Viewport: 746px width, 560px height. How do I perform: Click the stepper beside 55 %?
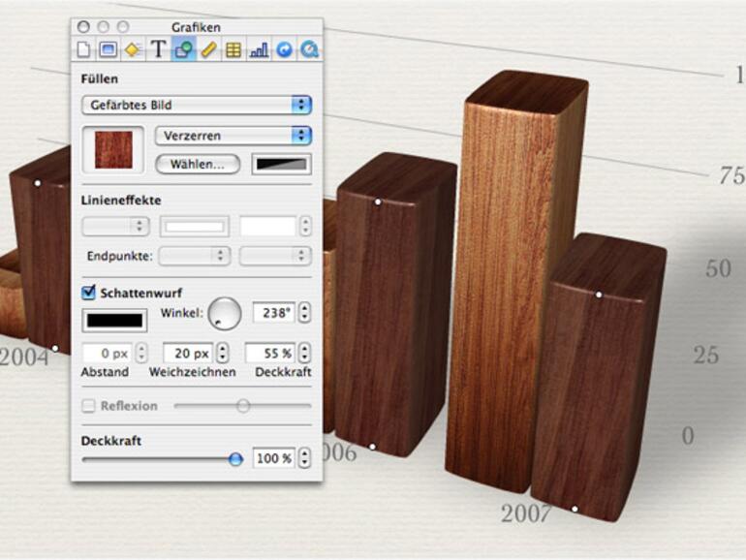click(x=305, y=354)
